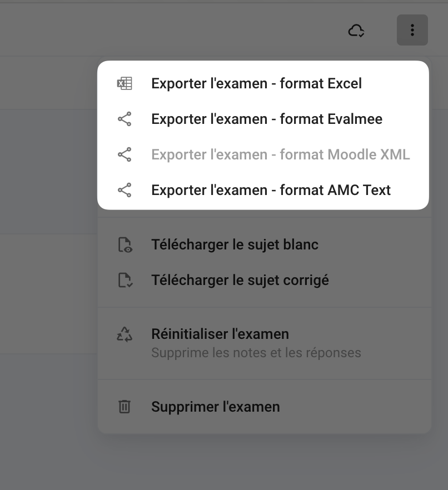Image resolution: width=448 pixels, height=490 pixels.
Task: Choose Télécharger le sujet blanc
Action: point(235,244)
